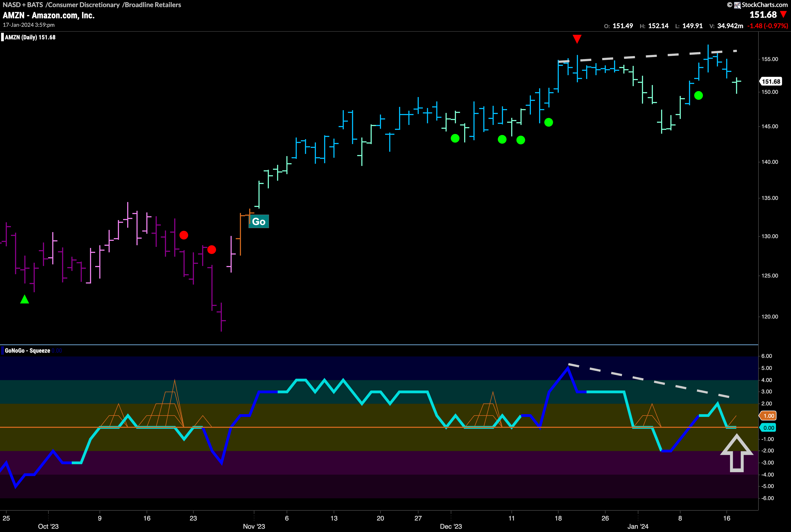Click the red dot near October 26 bar
Image resolution: width=791 pixels, height=532 pixels.
(x=211, y=250)
